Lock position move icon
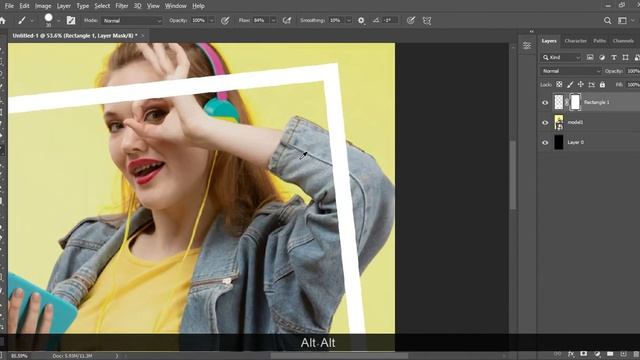Viewport: 640px width, 360px height. pyautogui.click(x=580, y=84)
